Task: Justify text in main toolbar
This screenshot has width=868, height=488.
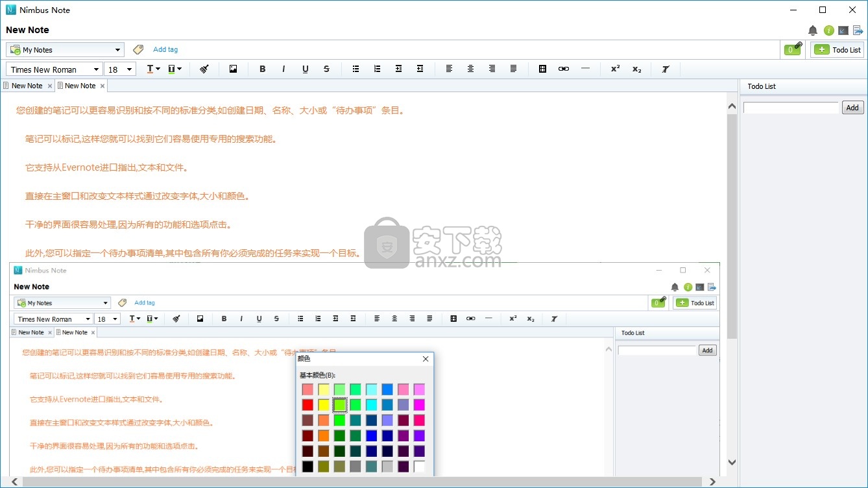Action: pos(513,69)
